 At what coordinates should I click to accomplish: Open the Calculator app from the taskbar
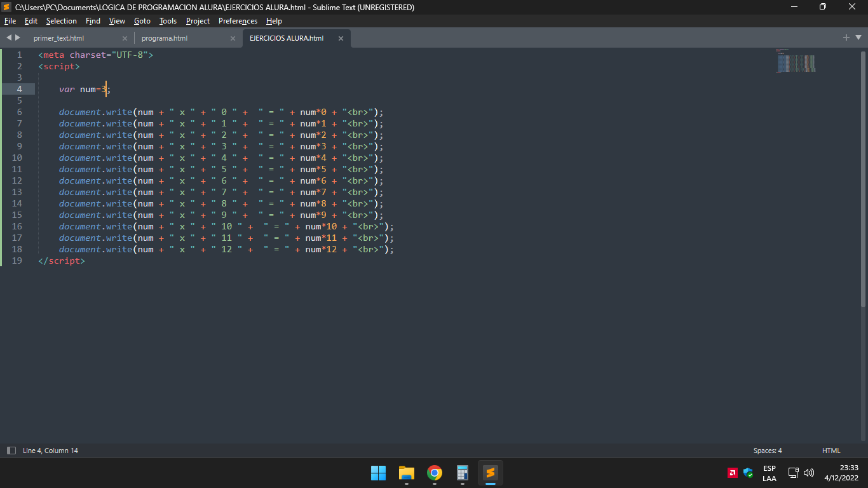(x=463, y=473)
